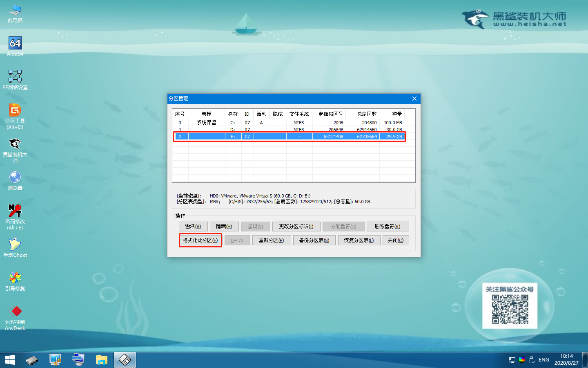Open 密码修改 (Alt+E) desktop icon

tap(15, 217)
